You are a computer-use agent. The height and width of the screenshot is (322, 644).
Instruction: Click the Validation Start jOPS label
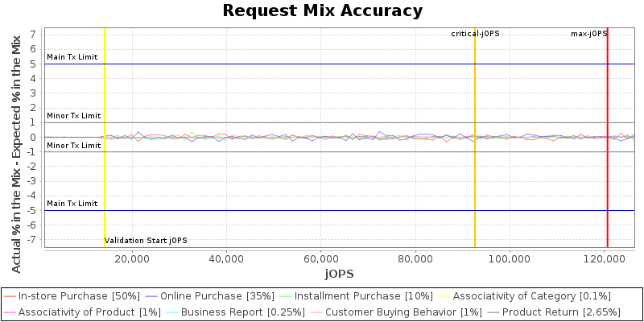click(x=146, y=241)
